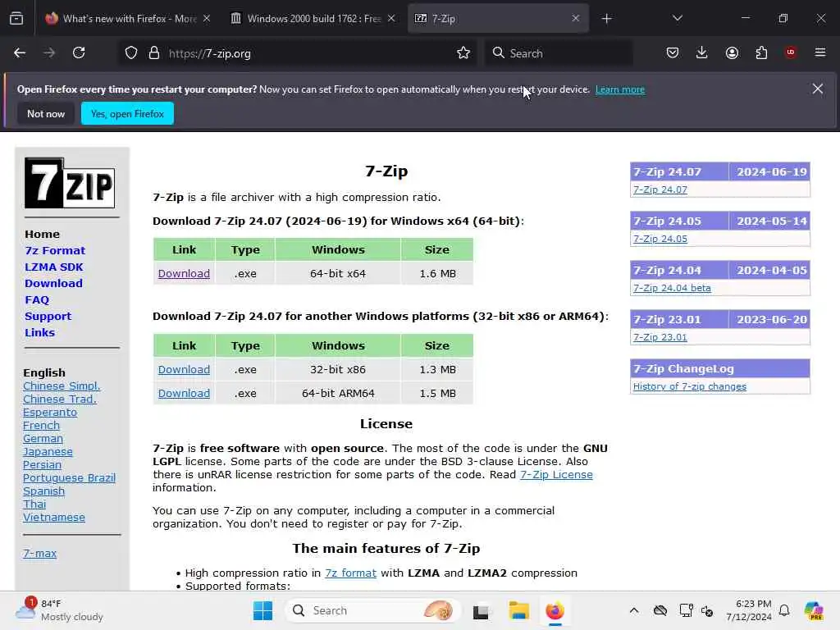Open 7-Zip 24.07 news link
Image resolution: width=840 pixels, height=630 pixels.
660,189
